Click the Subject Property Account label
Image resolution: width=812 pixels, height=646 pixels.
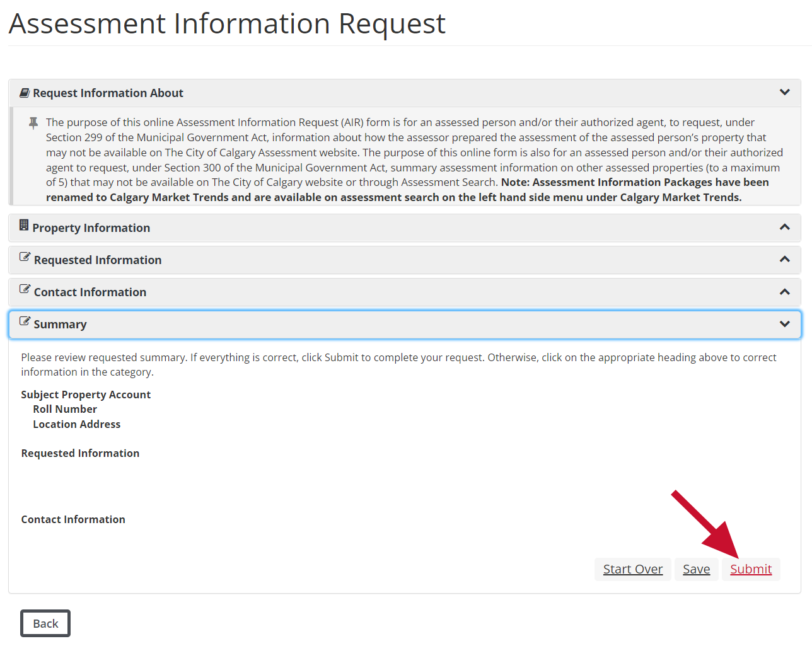(x=86, y=395)
